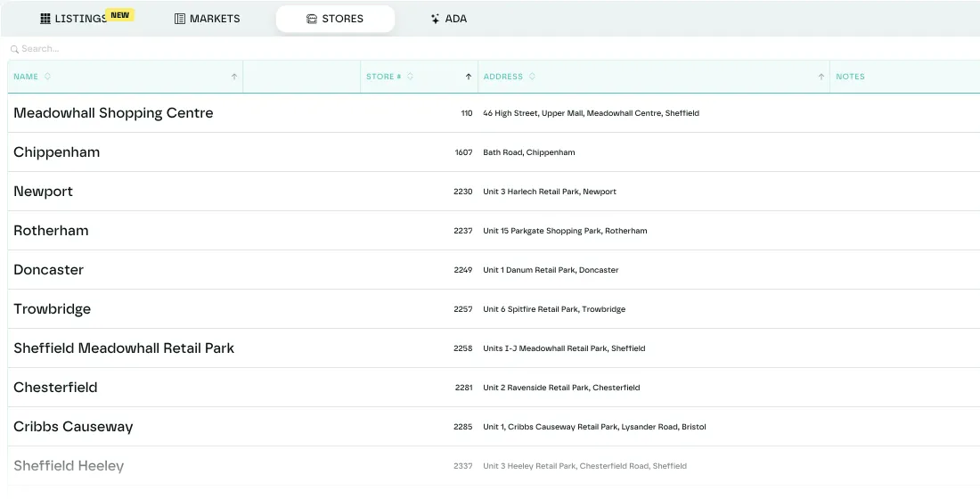Click address Unit 3 Harlech Retail Park
The width and height of the screenshot is (980, 499).
550,192
